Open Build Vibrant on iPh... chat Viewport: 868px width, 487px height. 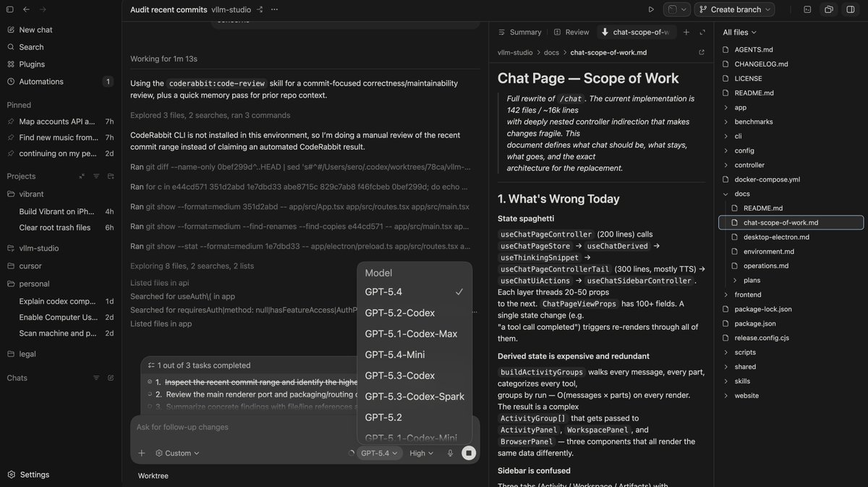click(56, 211)
